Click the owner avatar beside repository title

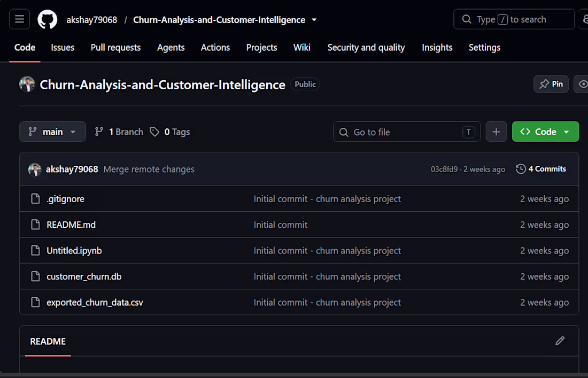(27, 84)
